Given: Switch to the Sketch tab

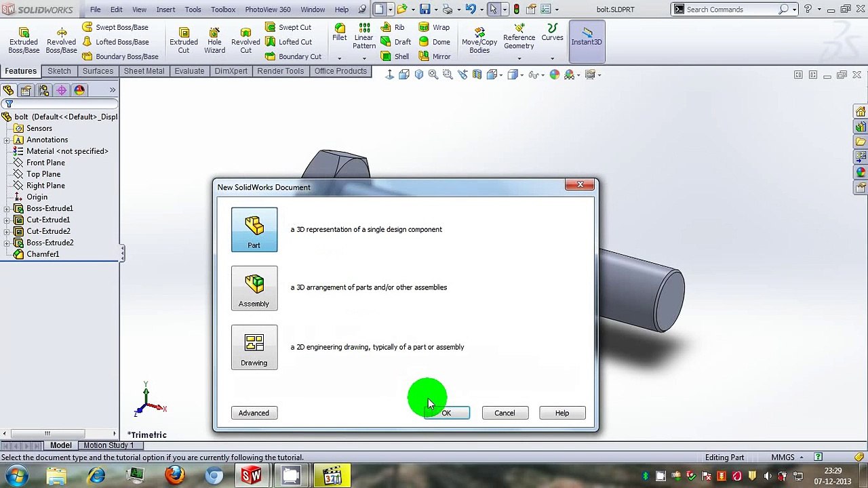Looking at the screenshot, I should pyautogui.click(x=59, y=71).
